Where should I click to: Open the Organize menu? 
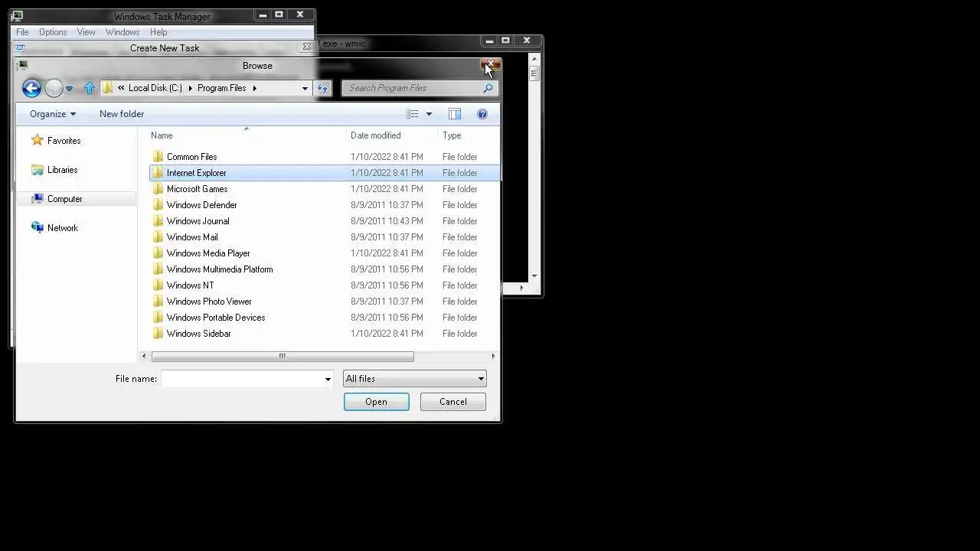point(53,114)
